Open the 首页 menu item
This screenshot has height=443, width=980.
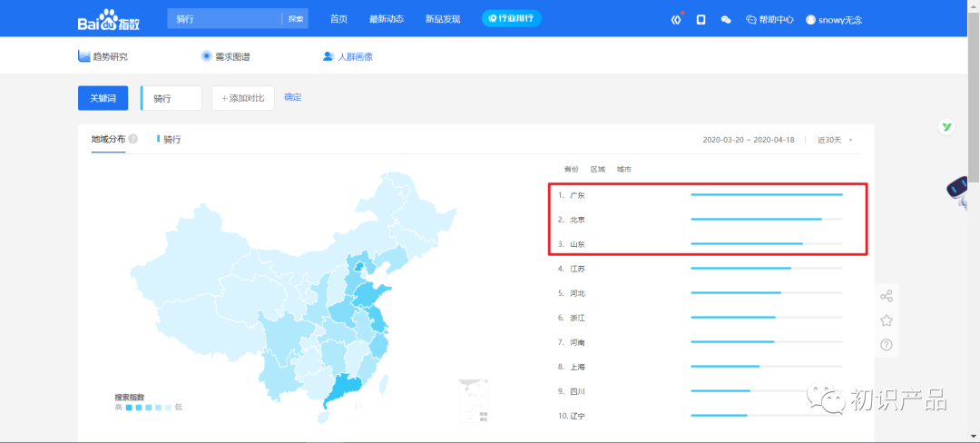[x=338, y=19]
